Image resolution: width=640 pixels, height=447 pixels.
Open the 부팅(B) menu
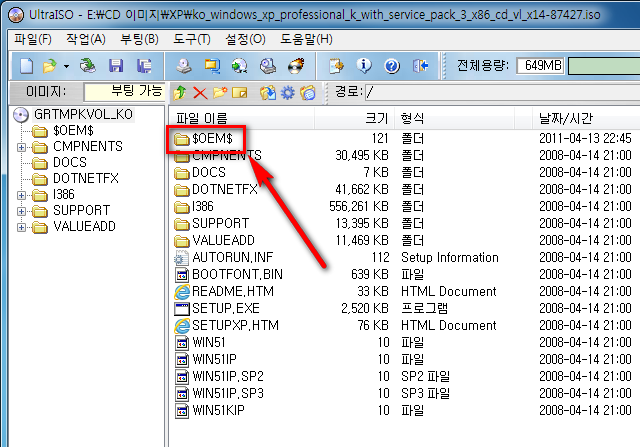tap(140, 39)
